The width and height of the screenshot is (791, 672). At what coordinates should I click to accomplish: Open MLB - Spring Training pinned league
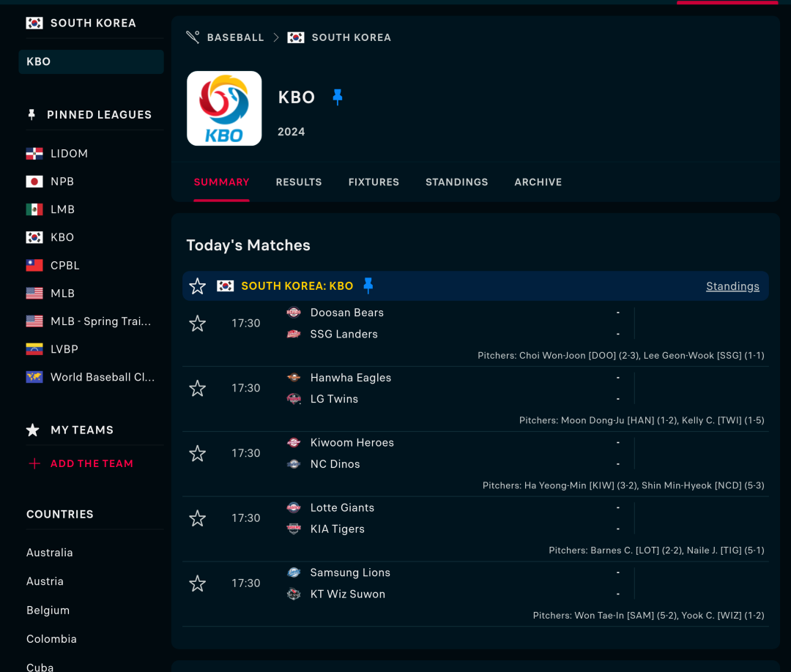click(x=101, y=321)
